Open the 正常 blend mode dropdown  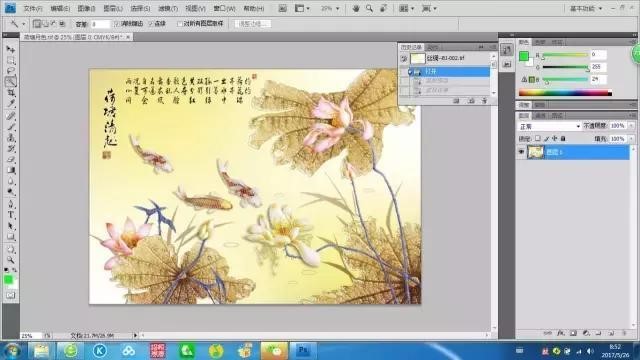click(549, 126)
